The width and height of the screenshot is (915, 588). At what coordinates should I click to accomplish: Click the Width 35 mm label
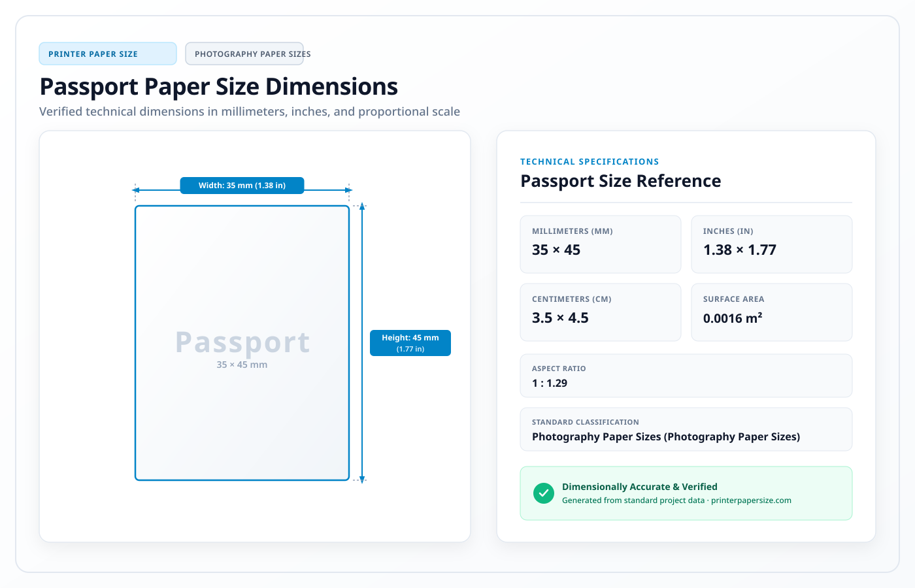[x=242, y=186]
